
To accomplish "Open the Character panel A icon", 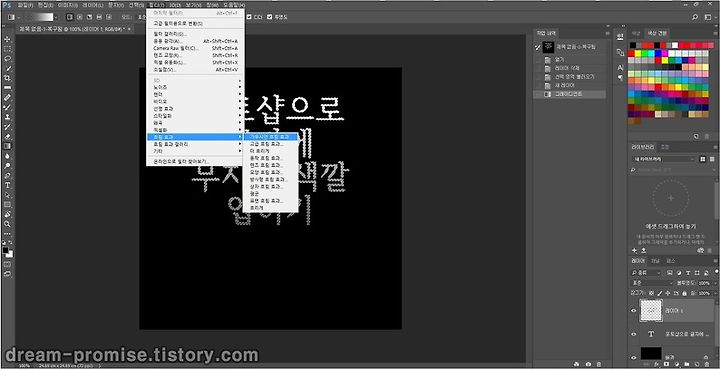I will click(x=620, y=67).
